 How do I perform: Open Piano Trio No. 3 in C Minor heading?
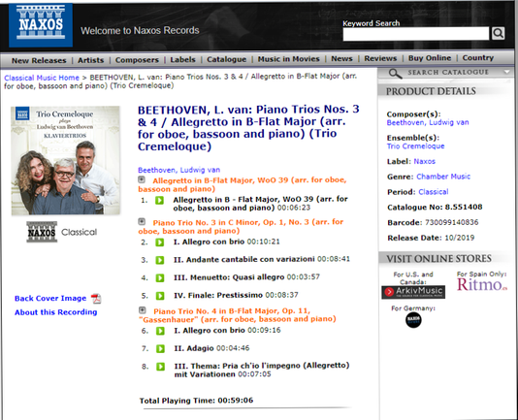(x=242, y=227)
